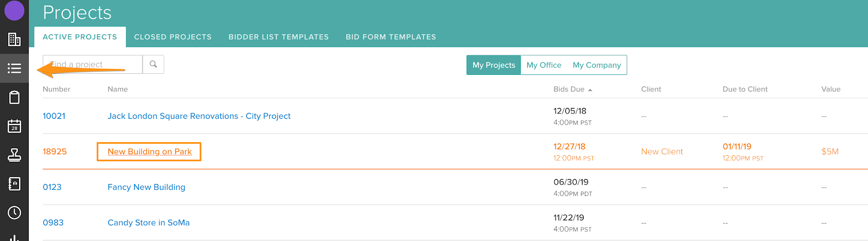Click the magnifying glass search button

coord(154,64)
